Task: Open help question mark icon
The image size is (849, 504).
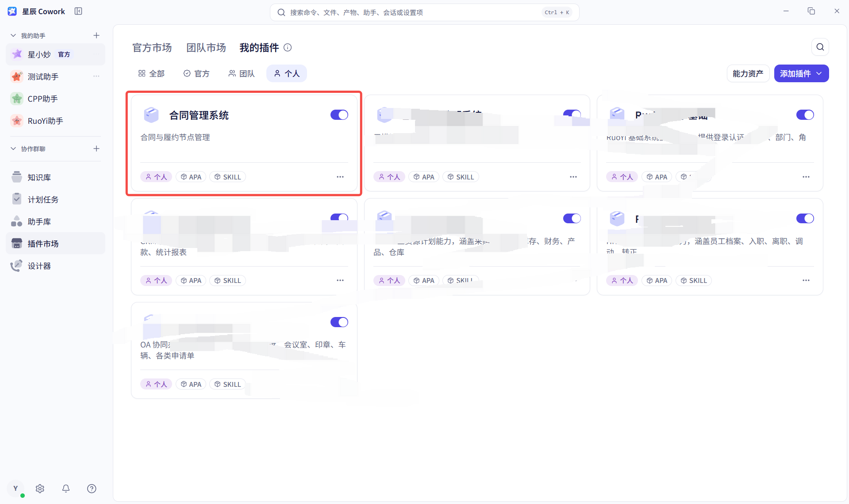Action: pos(92,489)
